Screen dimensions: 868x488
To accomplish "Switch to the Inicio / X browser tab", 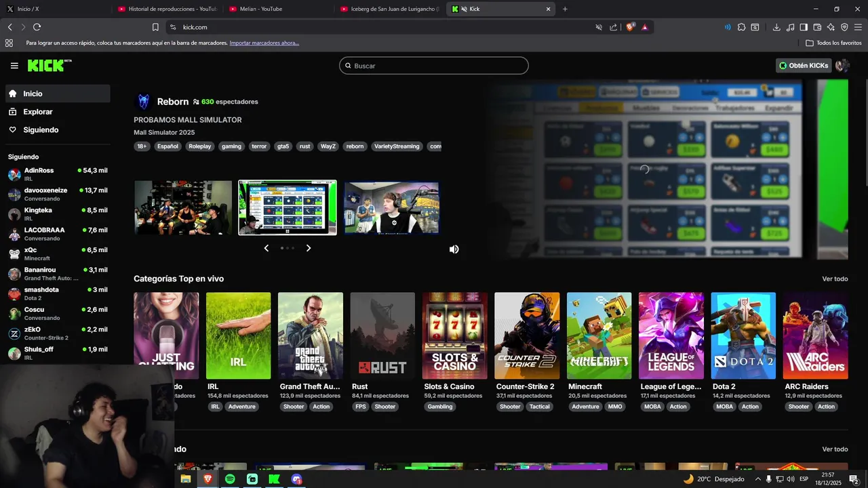I will coord(54,9).
